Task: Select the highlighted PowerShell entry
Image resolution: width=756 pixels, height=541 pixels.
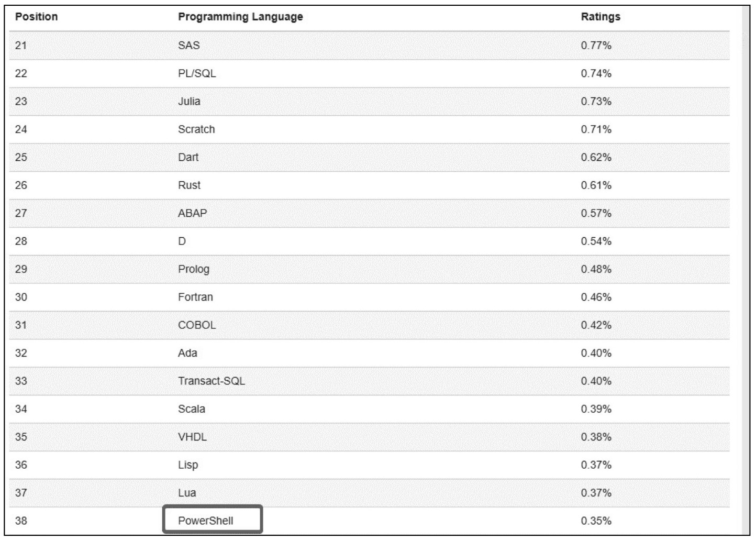Action: [x=206, y=521]
